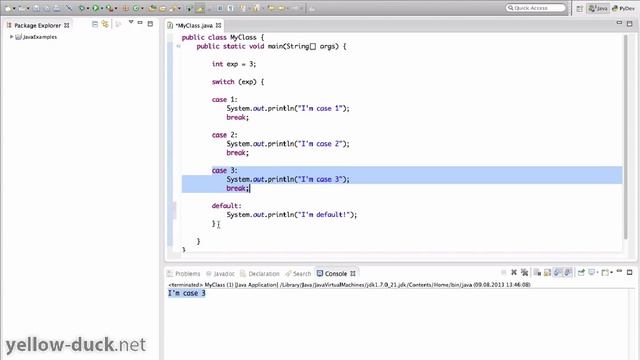Switch to the Javadoc tab
This screenshot has height=360, width=640.
coord(220,273)
